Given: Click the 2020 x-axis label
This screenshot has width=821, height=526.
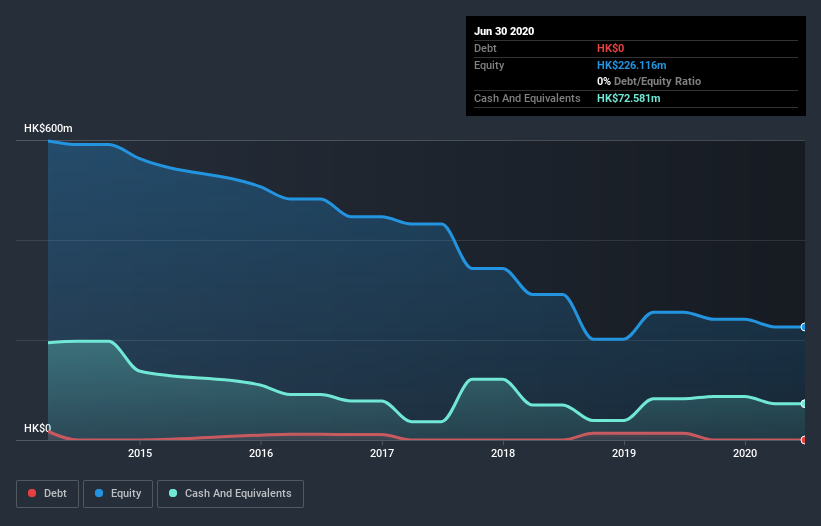Looking at the screenshot, I should (x=745, y=453).
